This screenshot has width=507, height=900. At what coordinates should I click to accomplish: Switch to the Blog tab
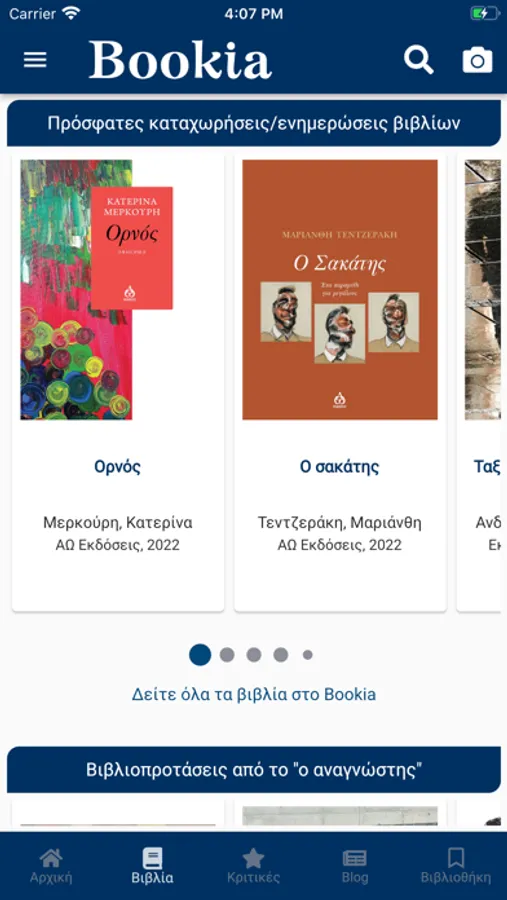click(354, 866)
